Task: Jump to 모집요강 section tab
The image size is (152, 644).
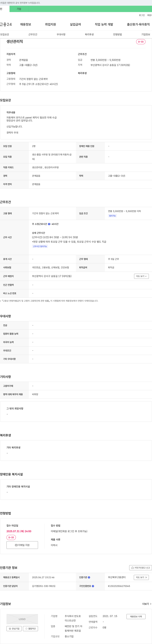Action: point(4,35)
